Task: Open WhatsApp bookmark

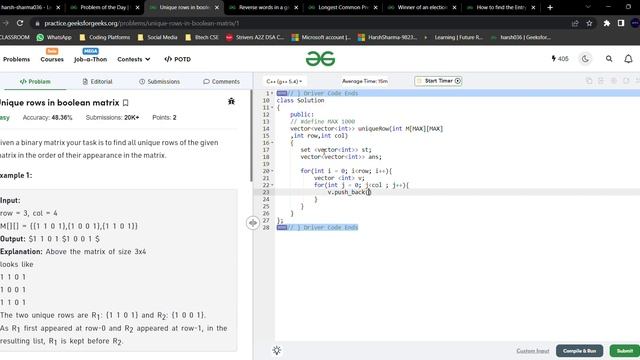Action: [x=54, y=37]
